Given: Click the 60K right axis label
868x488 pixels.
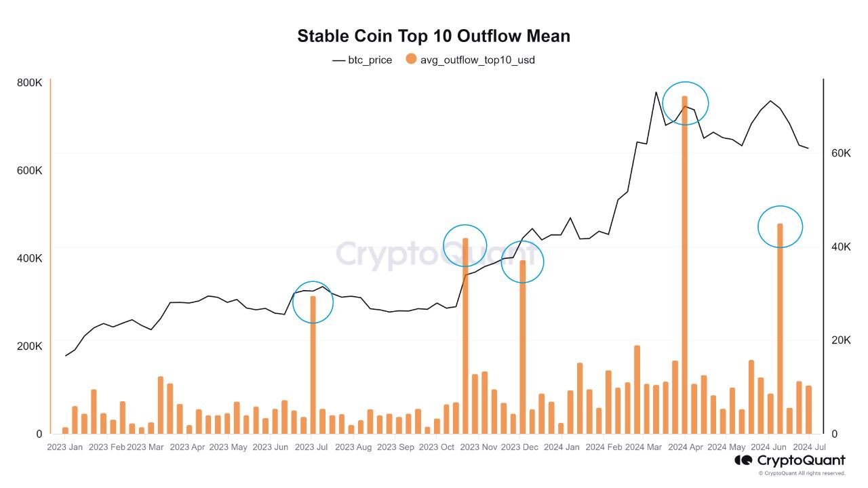Looking at the screenshot, I should 841,153.
